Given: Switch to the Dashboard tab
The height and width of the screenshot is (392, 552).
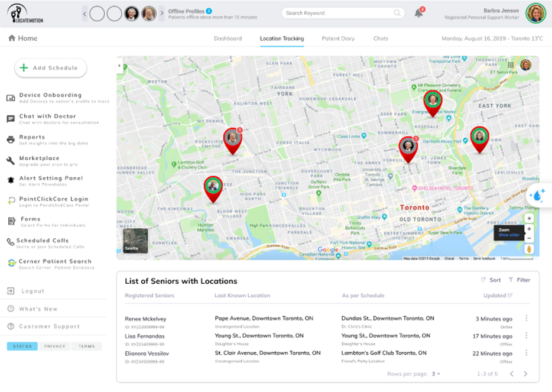Looking at the screenshot, I should tap(228, 38).
